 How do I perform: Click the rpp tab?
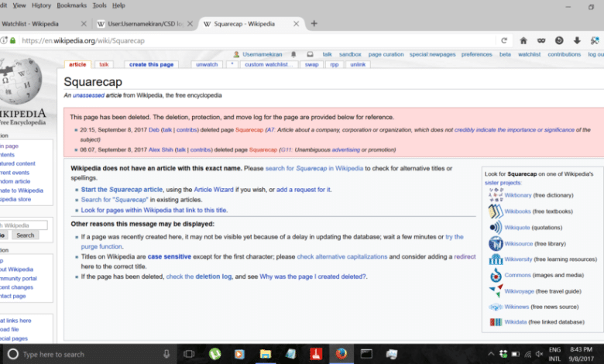click(x=335, y=64)
